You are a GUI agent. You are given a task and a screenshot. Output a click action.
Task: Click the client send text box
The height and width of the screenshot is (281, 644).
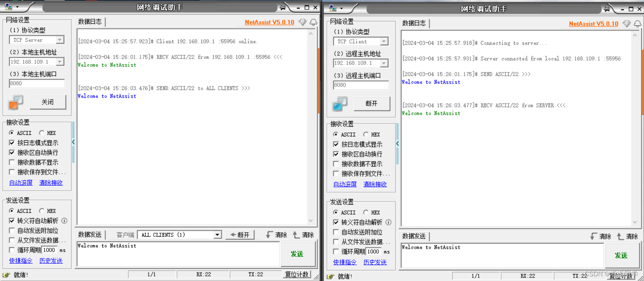[x=502, y=256]
